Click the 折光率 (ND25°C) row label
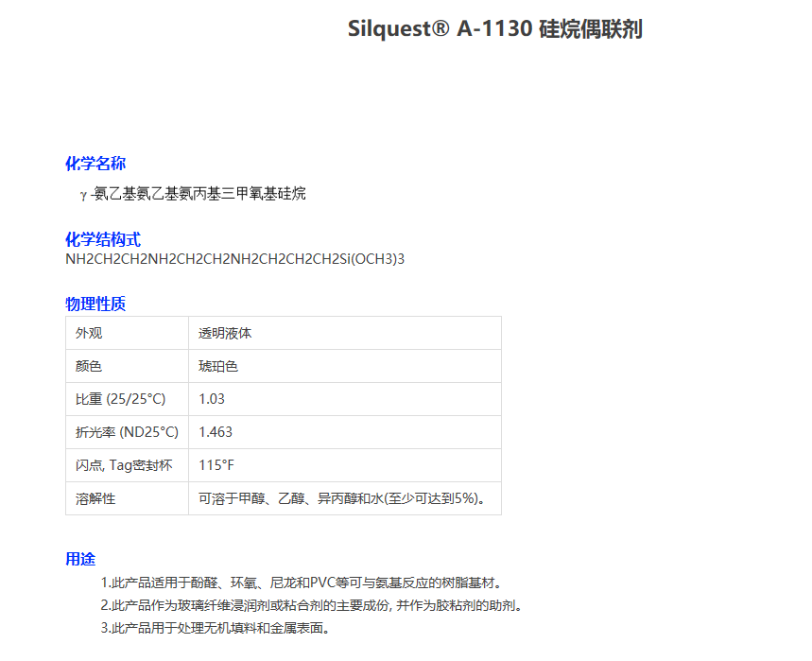812x661 pixels. click(x=127, y=432)
